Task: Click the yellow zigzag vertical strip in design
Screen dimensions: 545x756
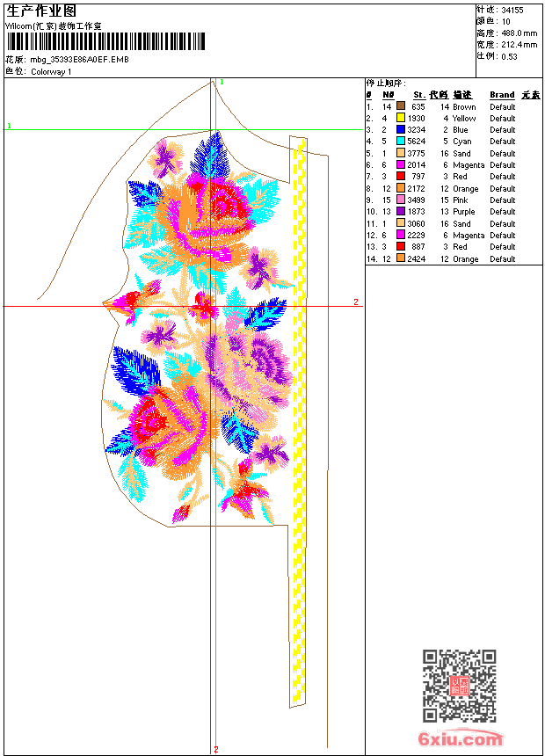Action: (300, 422)
